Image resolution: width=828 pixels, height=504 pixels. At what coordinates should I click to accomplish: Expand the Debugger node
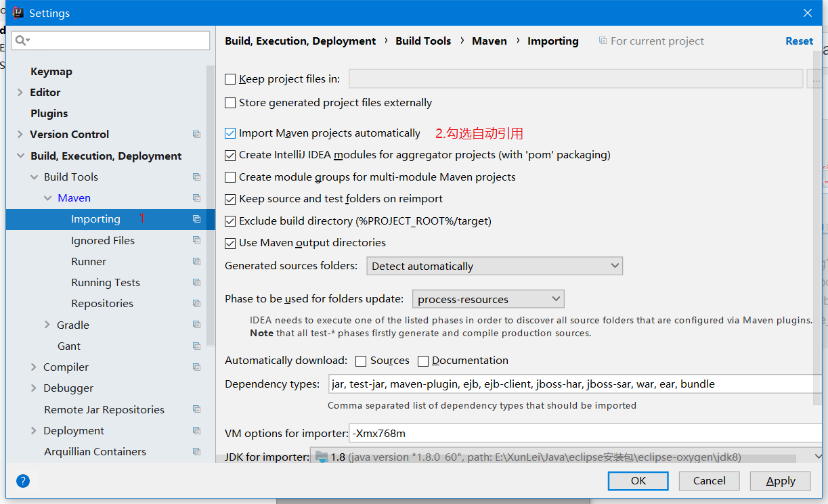coord(33,388)
